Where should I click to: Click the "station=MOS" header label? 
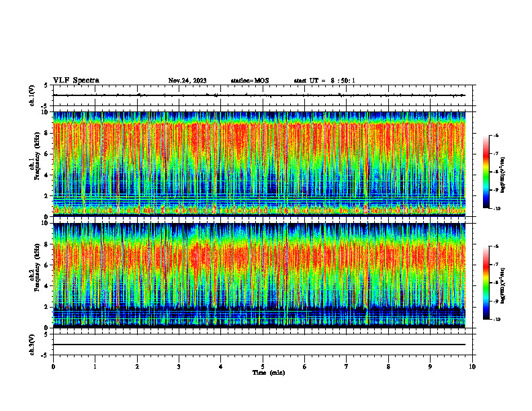pyautogui.click(x=250, y=81)
